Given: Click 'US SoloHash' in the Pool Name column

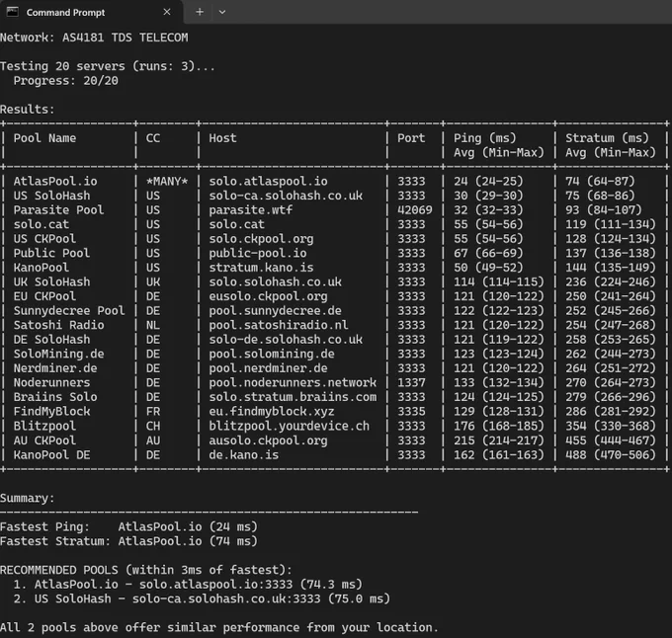Looking at the screenshot, I should click(x=51, y=196).
